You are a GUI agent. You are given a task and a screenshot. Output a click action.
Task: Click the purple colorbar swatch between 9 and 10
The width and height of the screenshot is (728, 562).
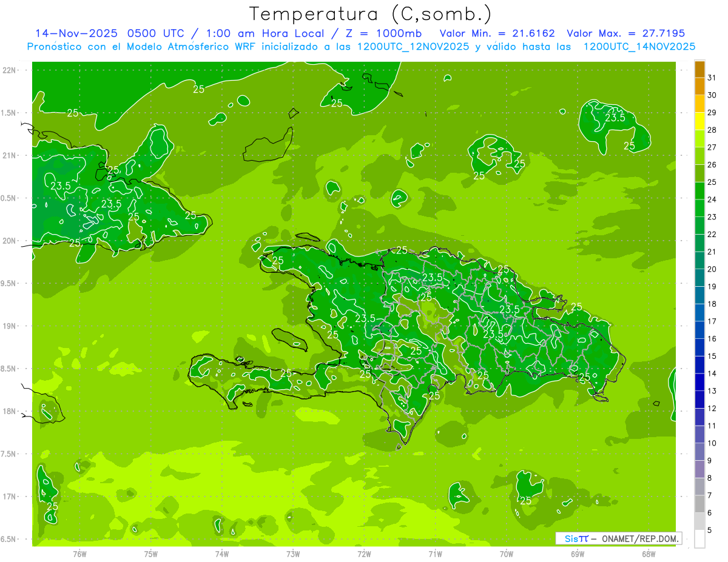[x=699, y=452]
